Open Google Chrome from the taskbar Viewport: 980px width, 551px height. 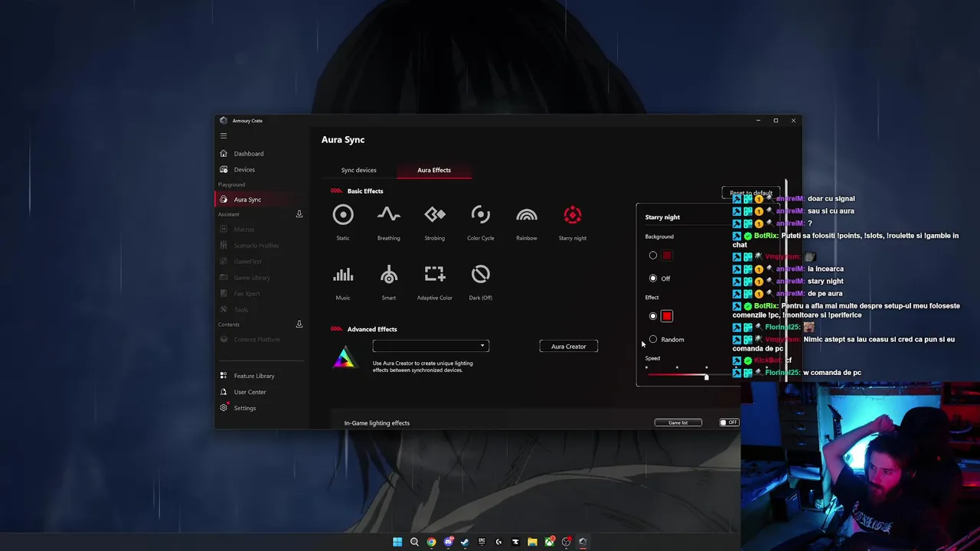click(x=431, y=542)
